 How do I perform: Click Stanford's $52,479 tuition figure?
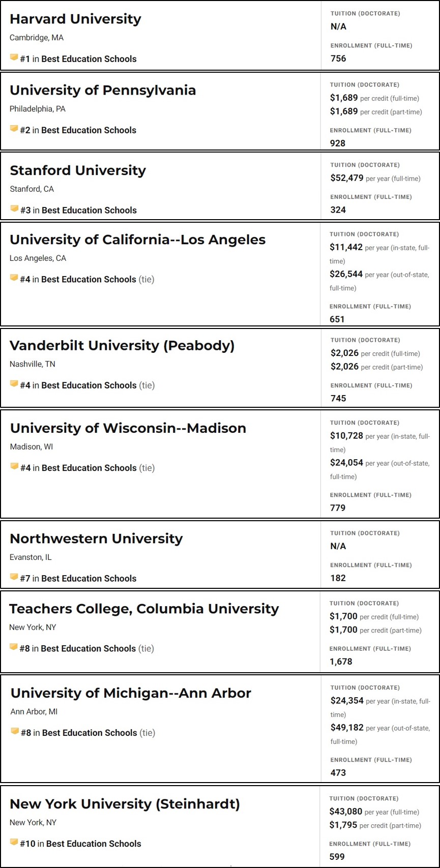click(x=347, y=178)
